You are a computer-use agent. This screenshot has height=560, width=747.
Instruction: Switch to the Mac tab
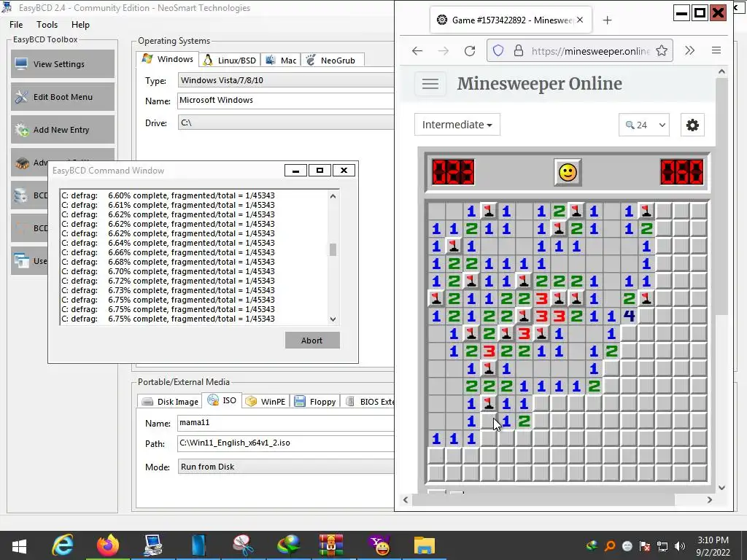click(x=281, y=61)
